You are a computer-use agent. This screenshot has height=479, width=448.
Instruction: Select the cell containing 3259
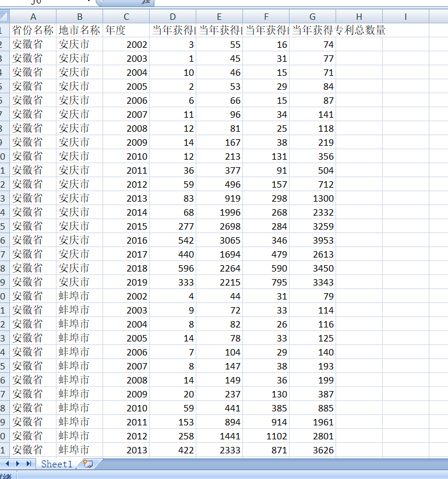click(x=312, y=226)
